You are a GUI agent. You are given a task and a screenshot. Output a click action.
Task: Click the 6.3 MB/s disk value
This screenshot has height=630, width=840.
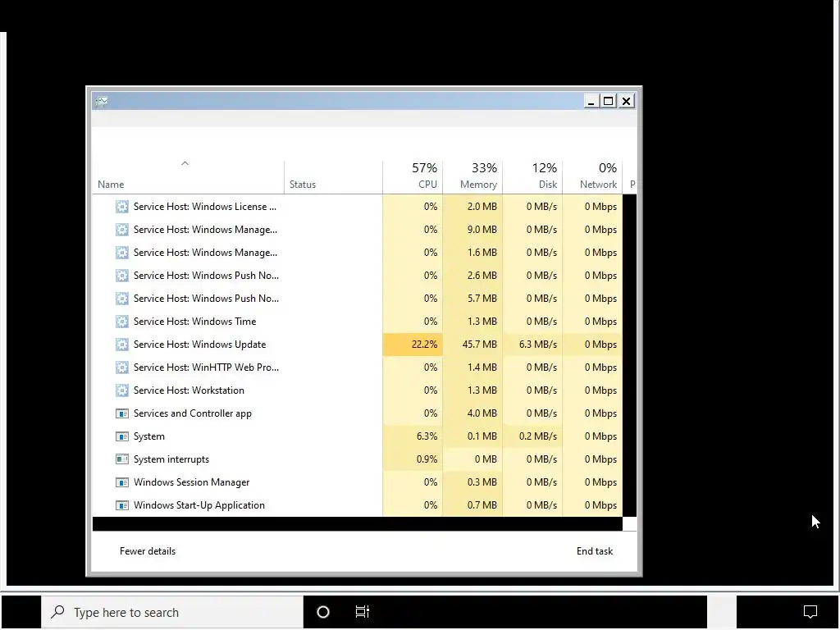click(538, 345)
